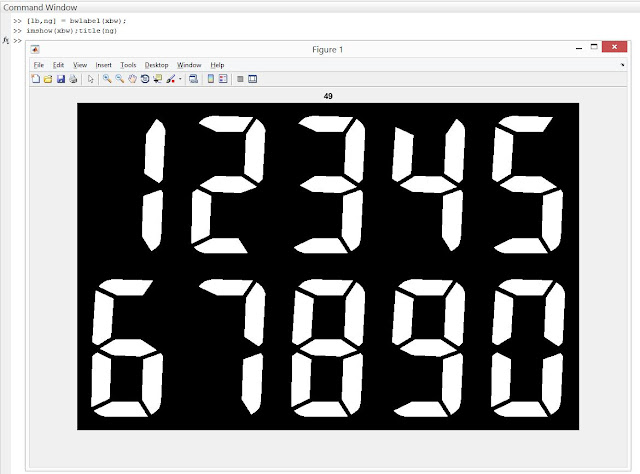Save the figure with floppy icon
Viewport: 640px width, 474px height.
point(61,79)
